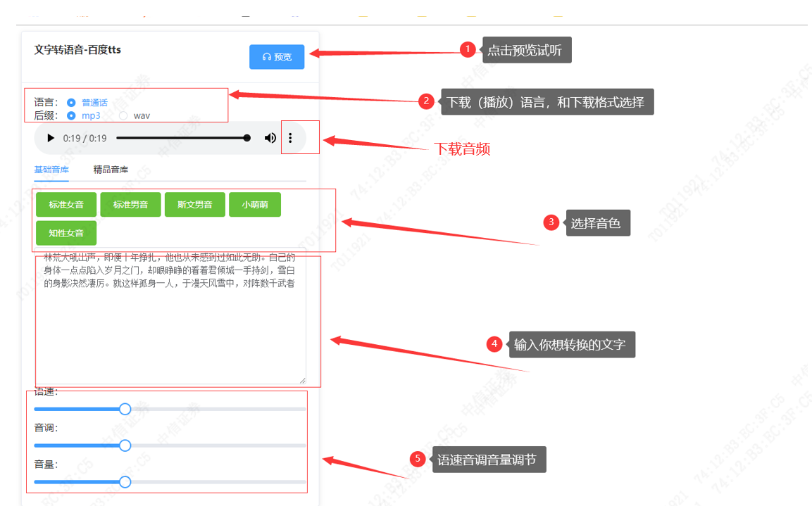The height and width of the screenshot is (506, 812).
Task: Choose the 标准男音 voice button
Action: pyautogui.click(x=130, y=204)
